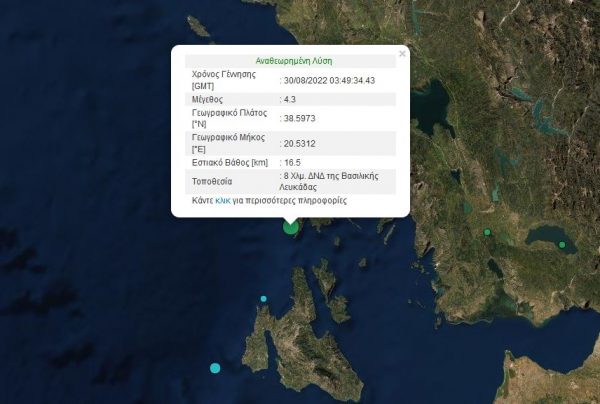
Task: Select the large green earthquake marker below the popup
Action: [x=291, y=226]
